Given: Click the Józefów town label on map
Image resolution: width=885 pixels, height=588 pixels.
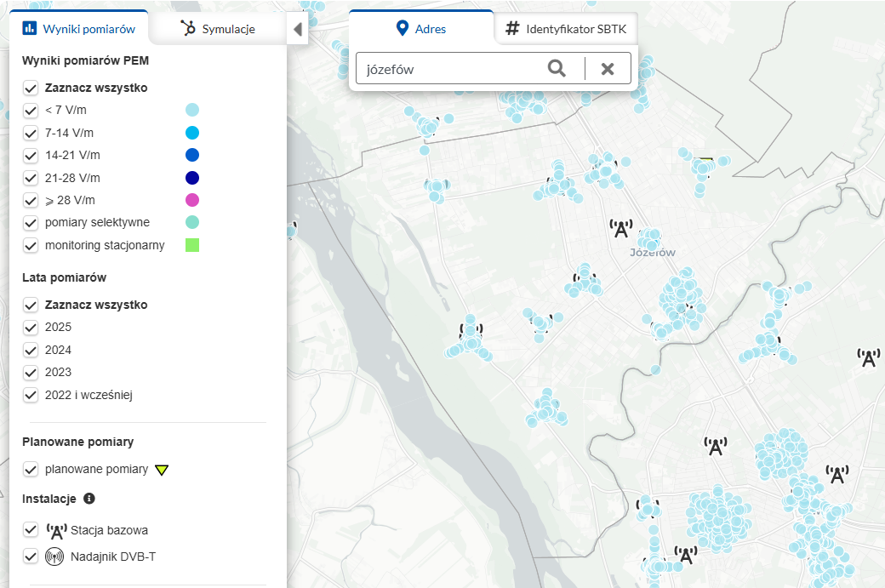Looking at the screenshot, I should [x=653, y=252].
